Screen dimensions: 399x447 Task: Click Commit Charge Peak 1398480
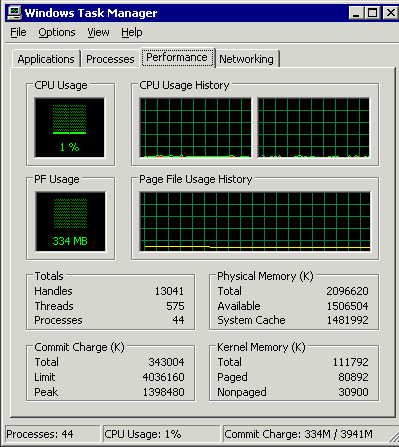(163, 392)
